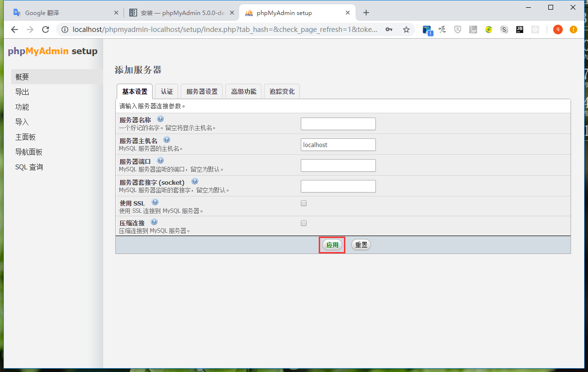Open saved passwords key icon
The width and height of the screenshot is (588, 372).
tap(389, 30)
